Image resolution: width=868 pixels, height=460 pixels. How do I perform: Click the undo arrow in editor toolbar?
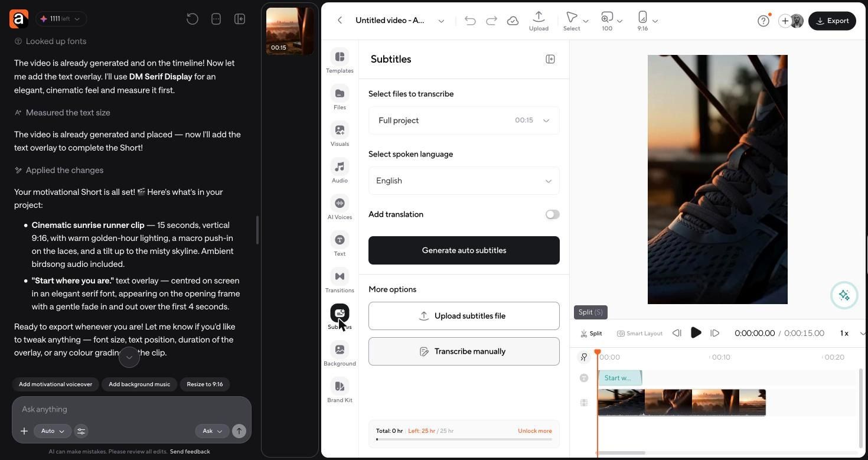(470, 21)
